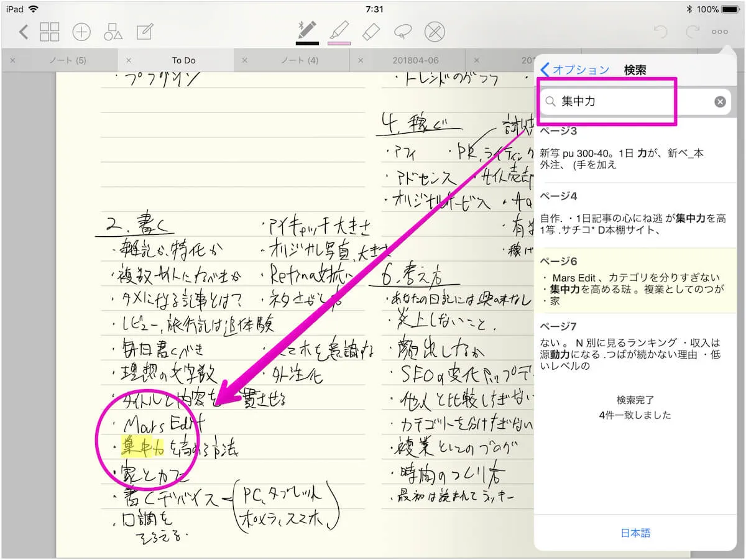Tap the edit note icon
The height and width of the screenshot is (560, 746).
(x=145, y=32)
